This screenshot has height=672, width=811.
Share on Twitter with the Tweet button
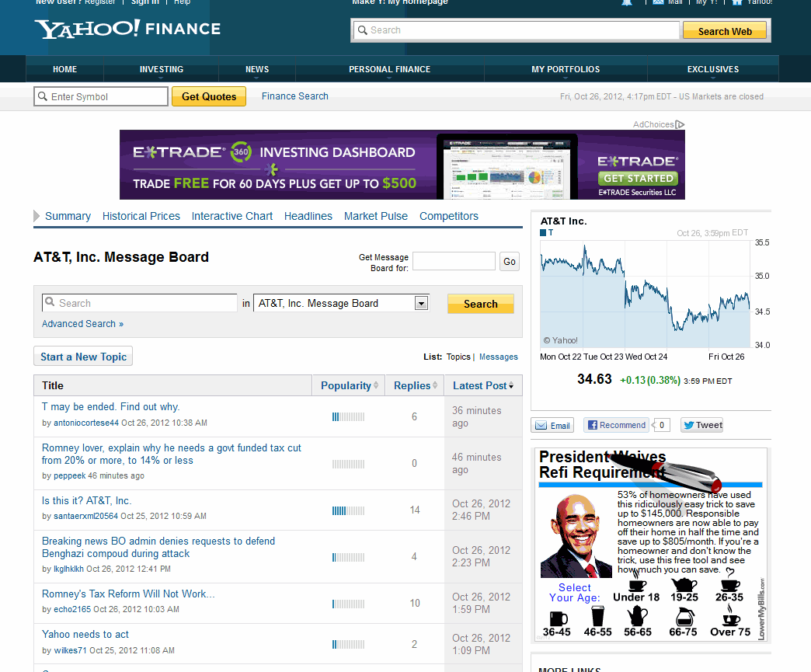pyautogui.click(x=701, y=425)
